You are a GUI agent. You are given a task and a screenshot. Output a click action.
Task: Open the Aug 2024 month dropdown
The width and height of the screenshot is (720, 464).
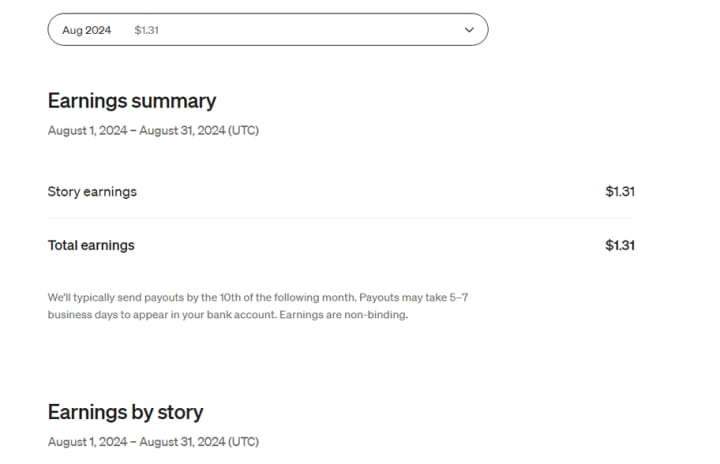coord(267,30)
